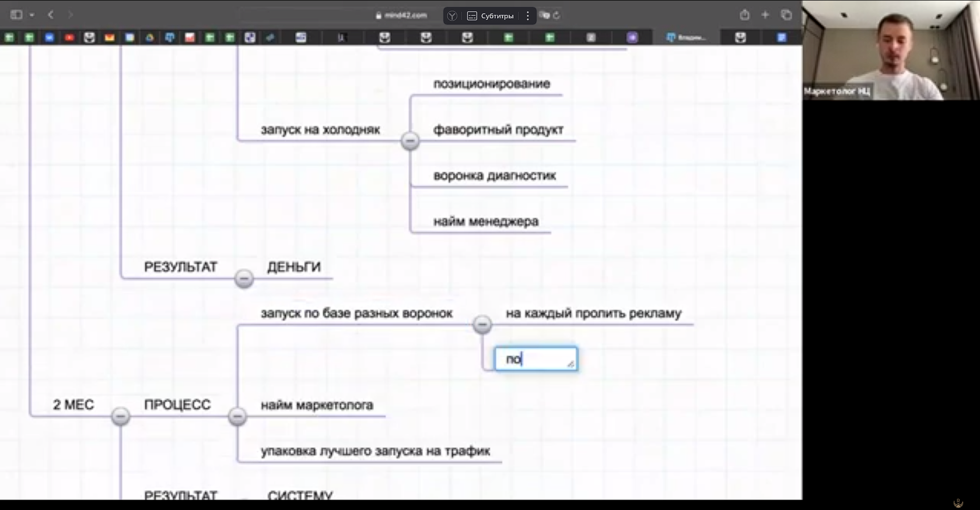Viewport: 980px width, 510px height.
Task: Switch to the red YouTube tab
Action: pos(69,37)
